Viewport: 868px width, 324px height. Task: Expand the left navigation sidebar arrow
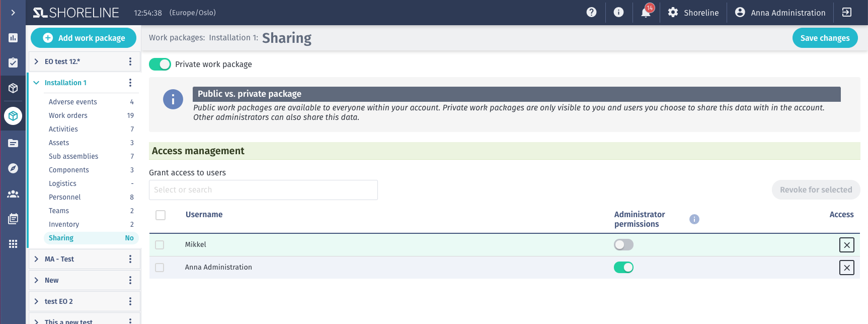(x=13, y=13)
